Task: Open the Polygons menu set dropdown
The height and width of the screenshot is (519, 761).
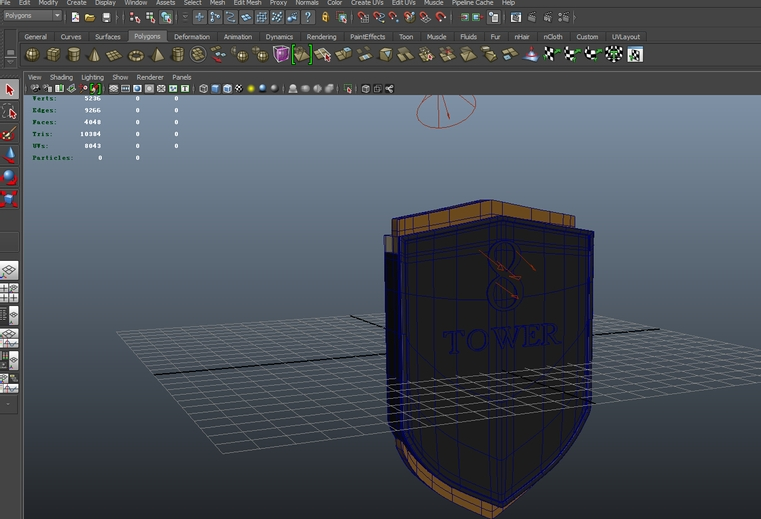Action: [33, 16]
